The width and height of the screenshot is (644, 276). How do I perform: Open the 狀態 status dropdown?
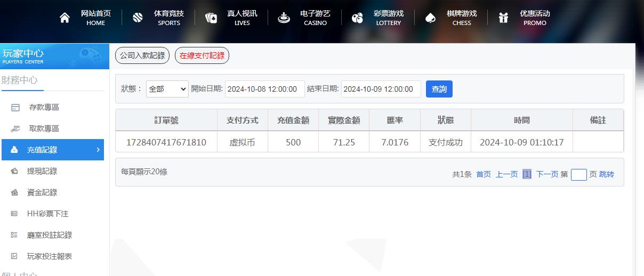167,89
